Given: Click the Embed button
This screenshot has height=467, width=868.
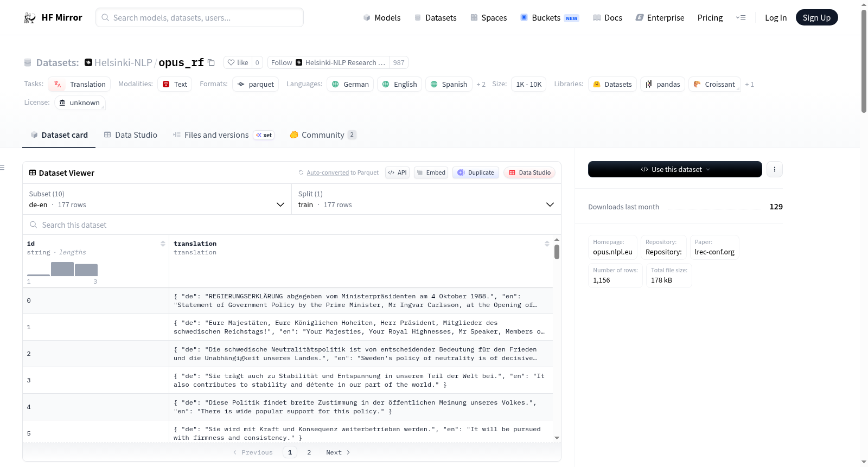Looking at the screenshot, I should point(431,172).
